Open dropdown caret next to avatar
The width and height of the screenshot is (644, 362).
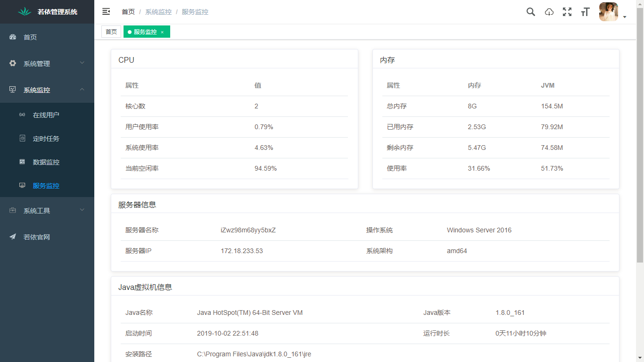tap(625, 17)
